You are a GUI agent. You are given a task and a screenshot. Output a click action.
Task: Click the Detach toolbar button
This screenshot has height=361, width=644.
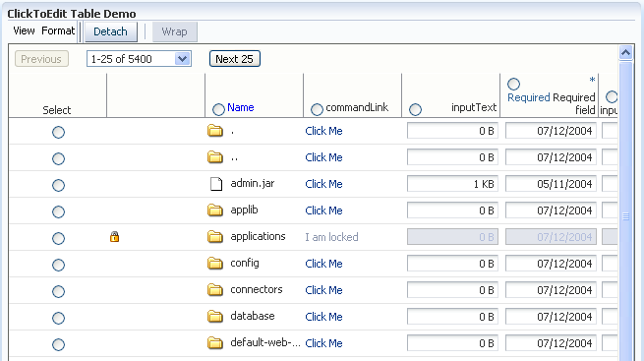click(110, 31)
